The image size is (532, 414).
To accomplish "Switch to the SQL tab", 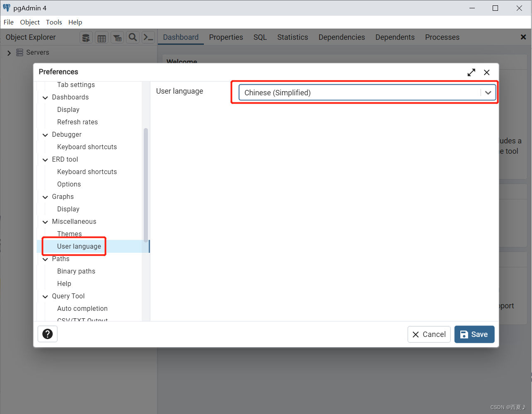I will [260, 37].
